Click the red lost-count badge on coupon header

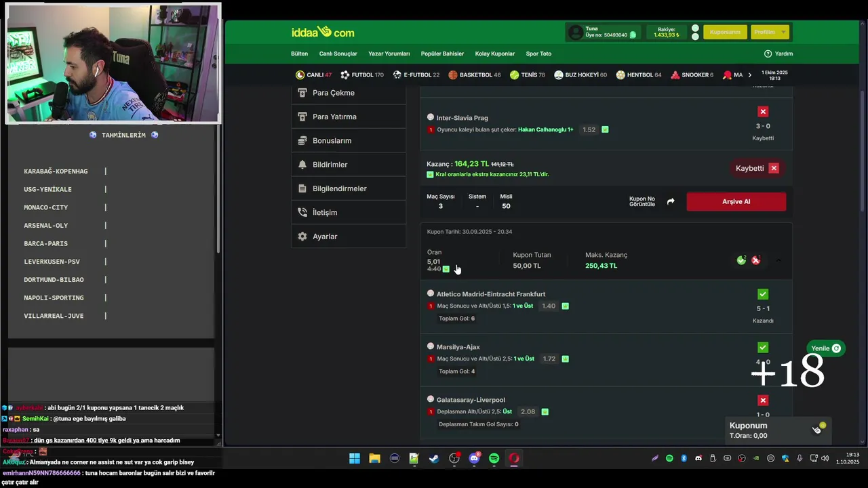click(756, 260)
